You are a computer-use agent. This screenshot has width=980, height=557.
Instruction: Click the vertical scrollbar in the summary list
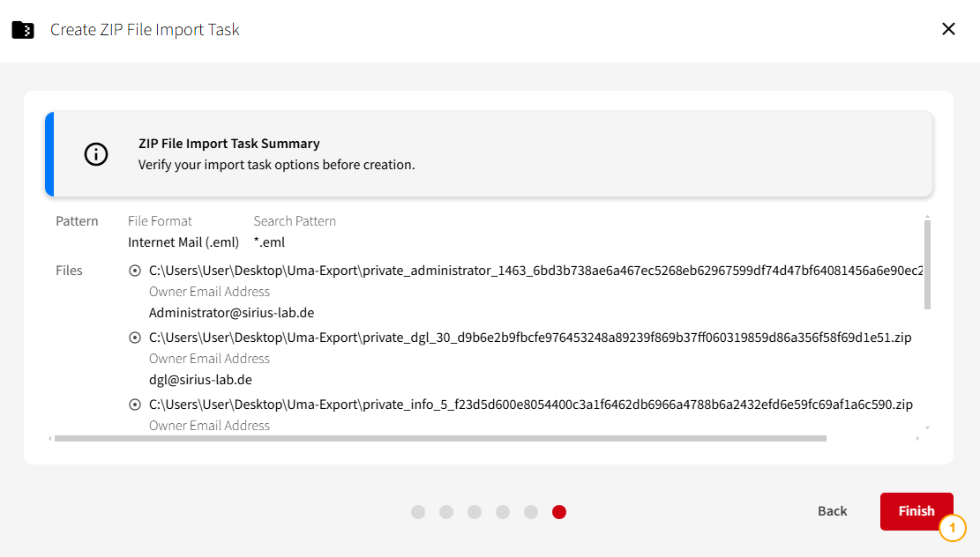[926, 264]
